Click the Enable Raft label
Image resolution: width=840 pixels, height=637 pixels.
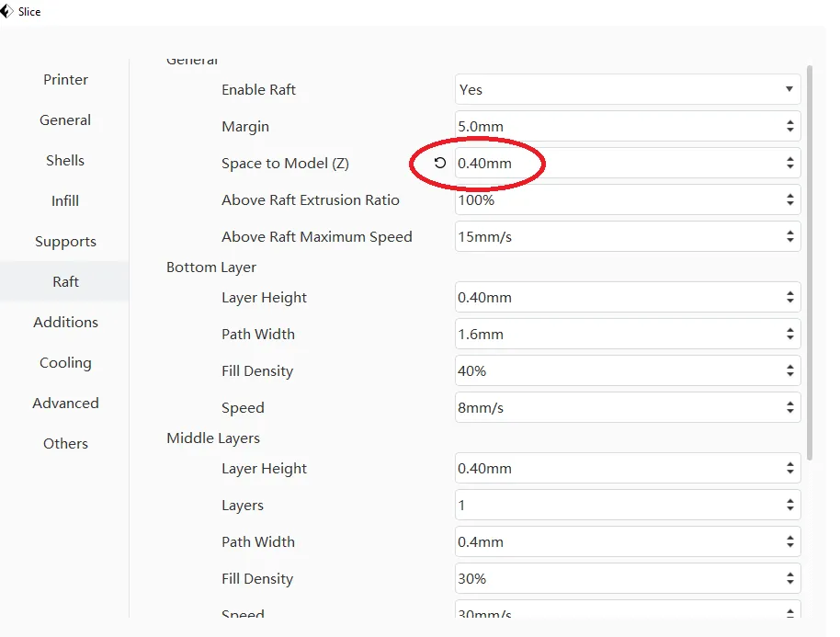pos(258,89)
